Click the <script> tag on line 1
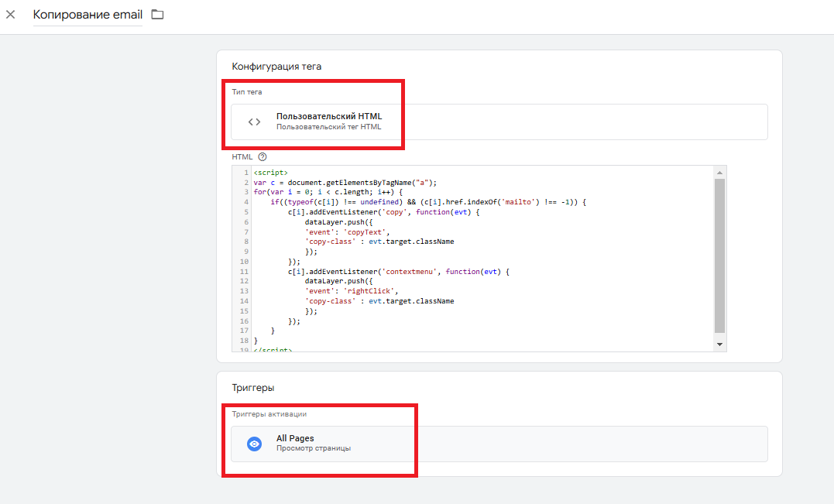Image resolution: width=834 pixels, height=504 pixels. [268, 172]
